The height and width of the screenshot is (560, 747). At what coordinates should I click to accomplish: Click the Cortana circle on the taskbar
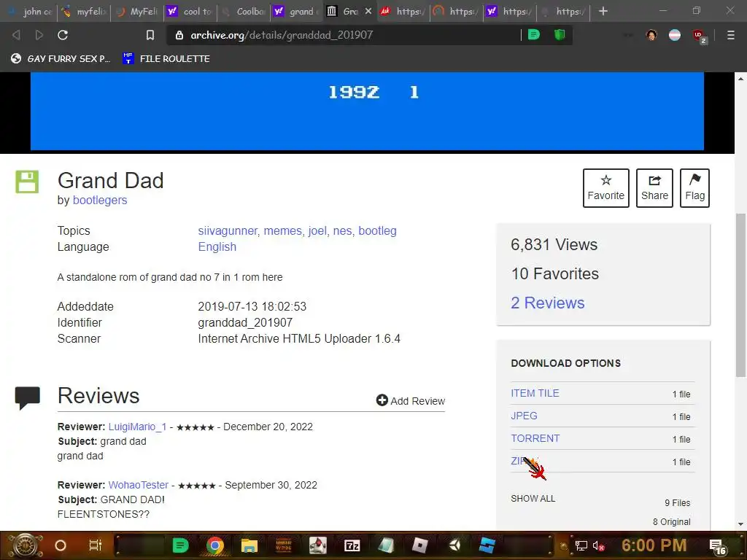click(61, 545)
